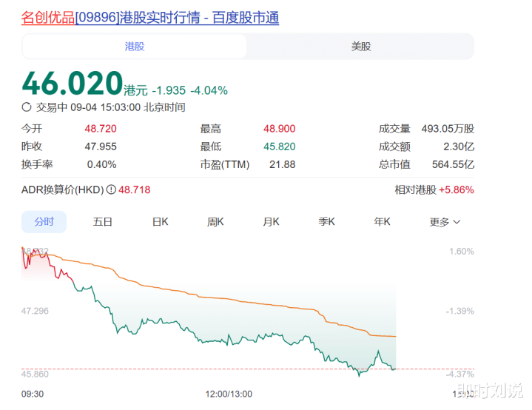Click the 成交量 value 493.05万股
The height and width of the screenshot is (410, 532).
tap(448, 129)
